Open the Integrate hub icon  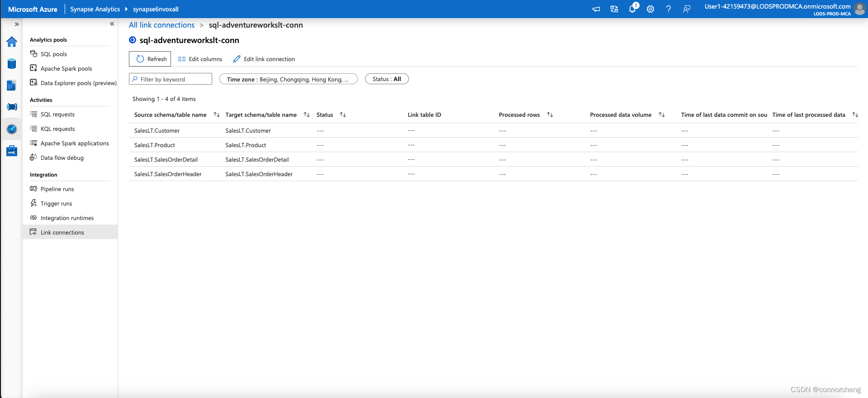(x=12, y=107)
